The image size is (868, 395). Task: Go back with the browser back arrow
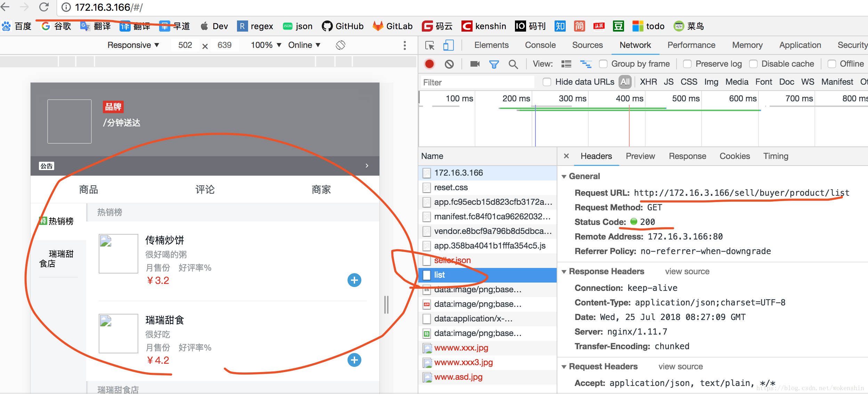tap(6, 7)
